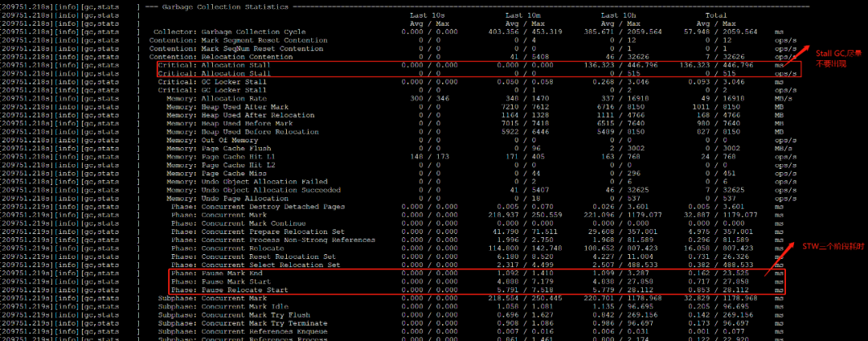
Task: Click "Heap Used Before Relocation" row label
Action: point(260,132)
